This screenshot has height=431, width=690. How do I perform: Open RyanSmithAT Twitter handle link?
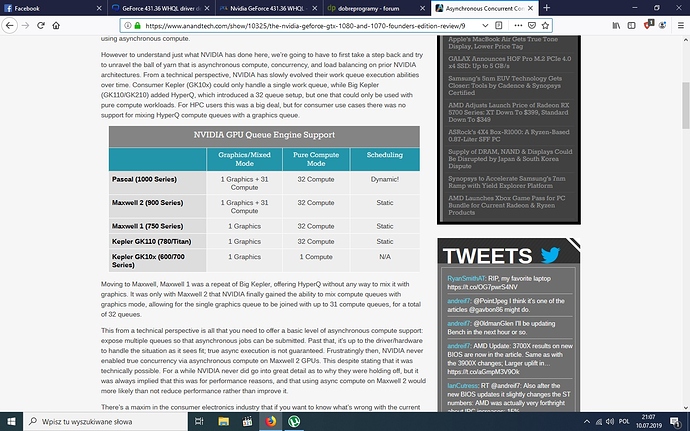466,278
